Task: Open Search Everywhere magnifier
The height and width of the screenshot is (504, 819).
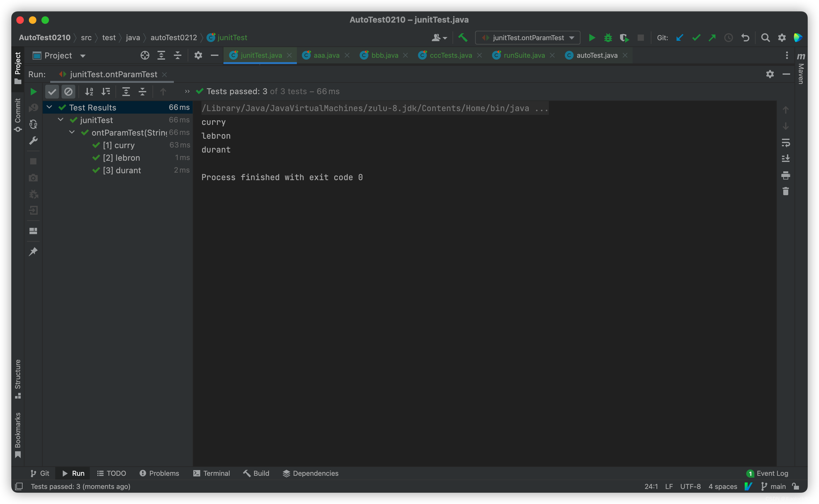Action: 765,38
